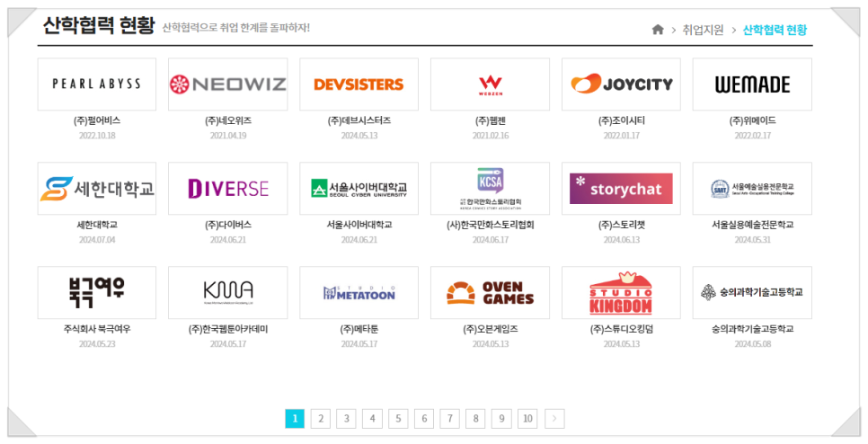The height and width of the screenshot is (444, 868).
Task: Click the date 2024.05.31
Action: (x=752, y=240)
